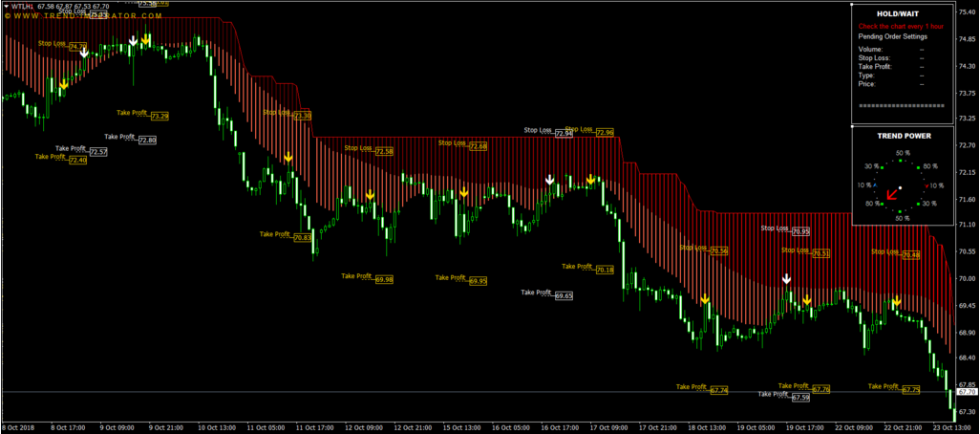Click the current price 67.70 marker on axis
980x434 pixels.
(x=965, y=392)
